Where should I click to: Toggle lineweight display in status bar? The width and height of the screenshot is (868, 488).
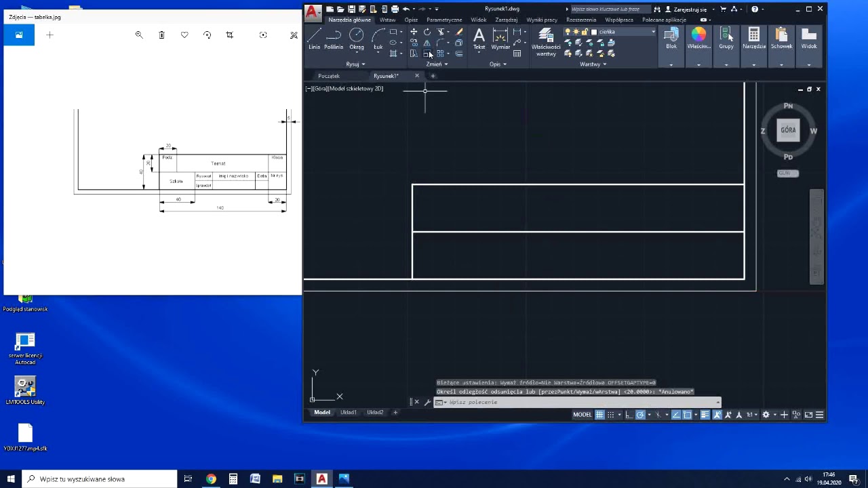coord(705,415)
